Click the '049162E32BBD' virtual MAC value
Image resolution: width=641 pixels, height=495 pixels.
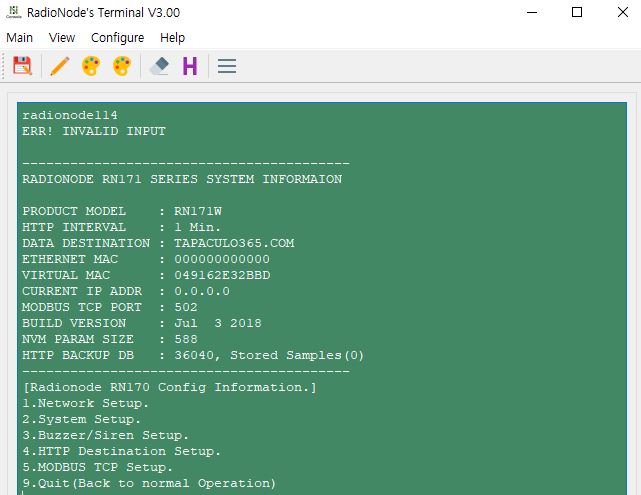222,275
